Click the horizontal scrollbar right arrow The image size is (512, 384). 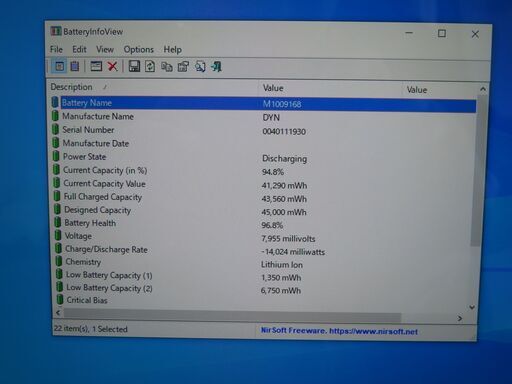[x=460, y=318]
